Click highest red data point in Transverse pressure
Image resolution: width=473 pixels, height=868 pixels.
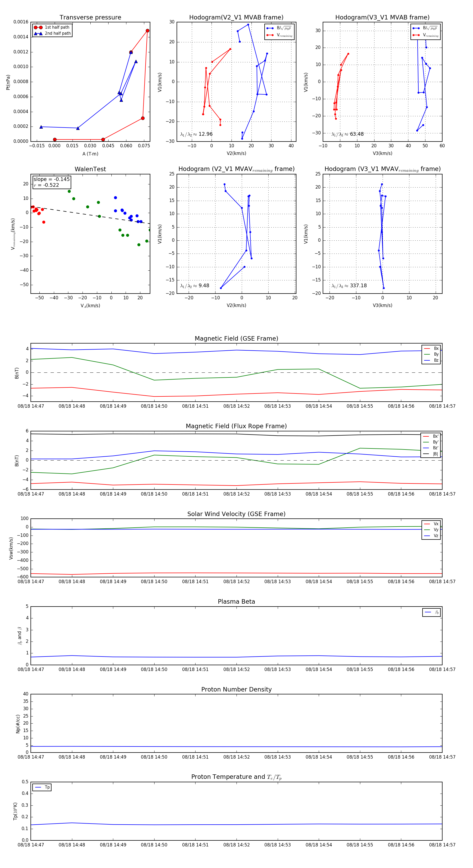[147, 31]
